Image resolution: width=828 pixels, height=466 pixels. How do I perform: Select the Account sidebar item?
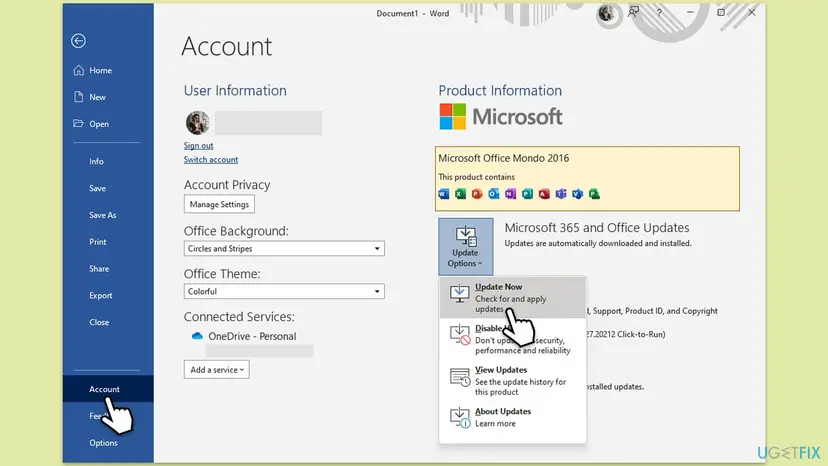coord(108,389)
